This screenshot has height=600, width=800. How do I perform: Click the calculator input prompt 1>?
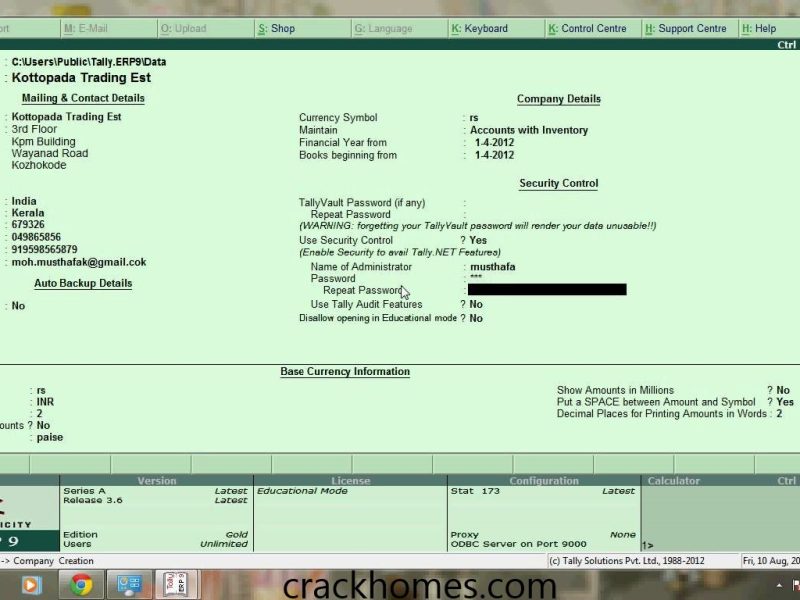coord(647,545)
